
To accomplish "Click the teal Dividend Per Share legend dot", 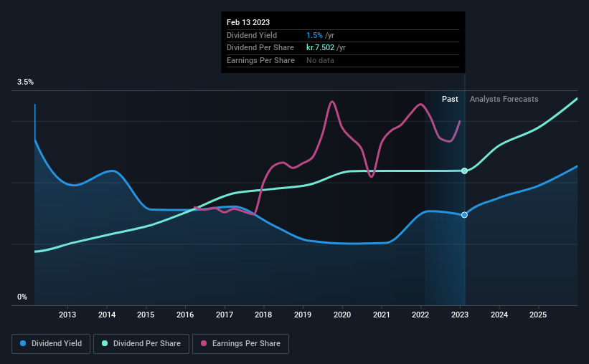I will point(105,343).
